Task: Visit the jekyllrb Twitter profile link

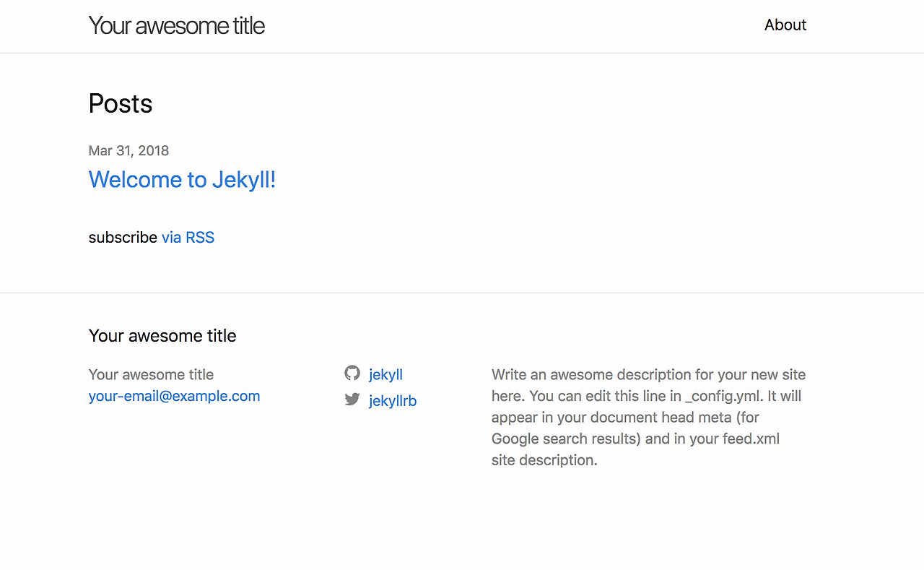Action: tap(393, 401)
